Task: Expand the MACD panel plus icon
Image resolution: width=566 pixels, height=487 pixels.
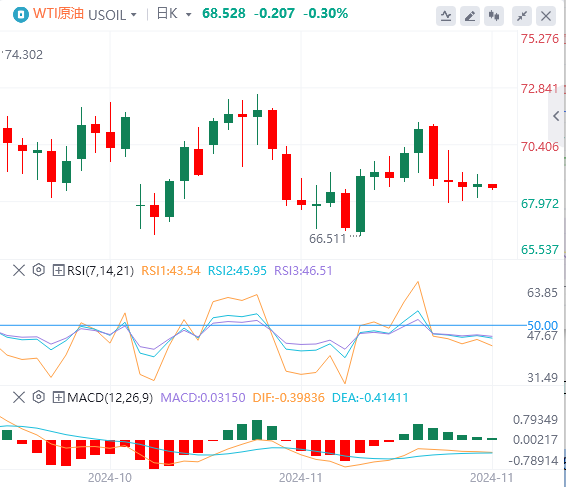Action: point(58,397)
